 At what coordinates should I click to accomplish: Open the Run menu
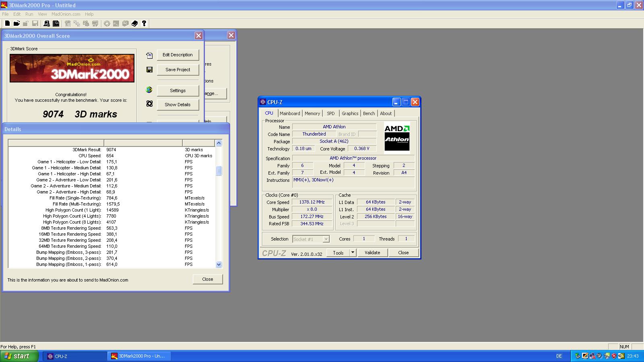pos(29,14)
